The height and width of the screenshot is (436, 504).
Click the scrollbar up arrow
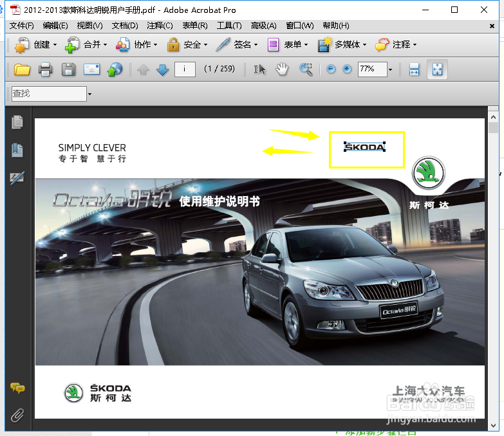point(494,117)
